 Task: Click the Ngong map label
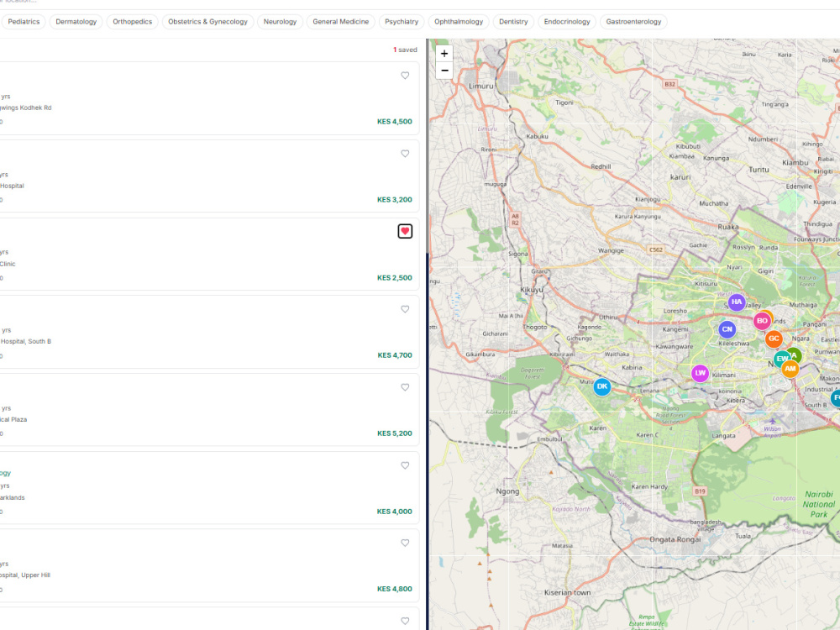507,491
